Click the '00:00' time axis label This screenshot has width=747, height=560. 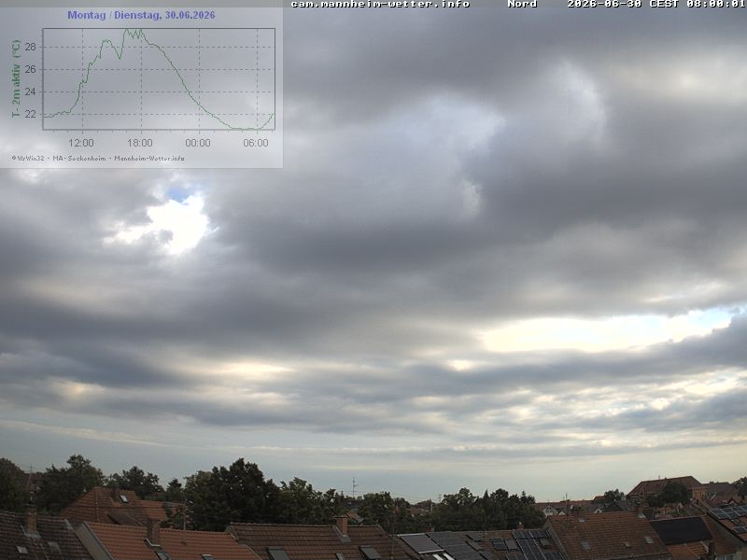click(x=198, y=143)
